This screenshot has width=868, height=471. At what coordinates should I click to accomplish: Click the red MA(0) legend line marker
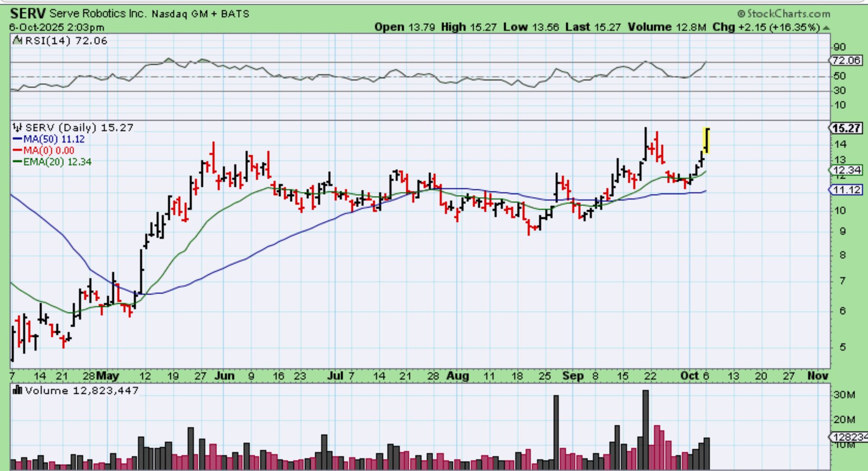click(x=17, y=151)
